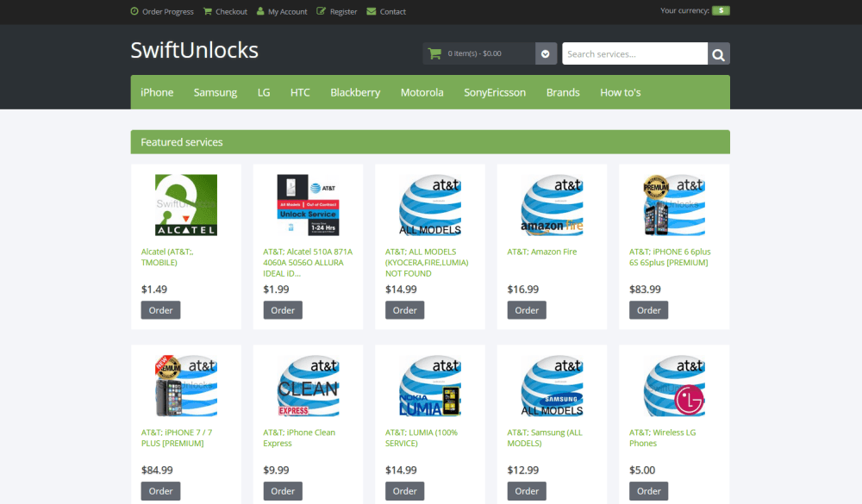Screen dimensions: 862x504
Task: Click the My Account user icon
Action: pyautogui.click(x=260, y=11)
